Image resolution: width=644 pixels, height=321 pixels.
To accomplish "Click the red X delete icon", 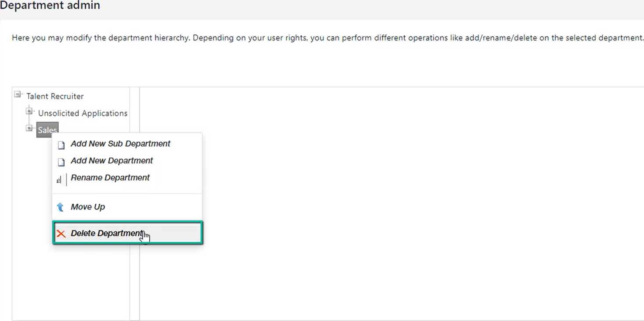I will [61, 234].
